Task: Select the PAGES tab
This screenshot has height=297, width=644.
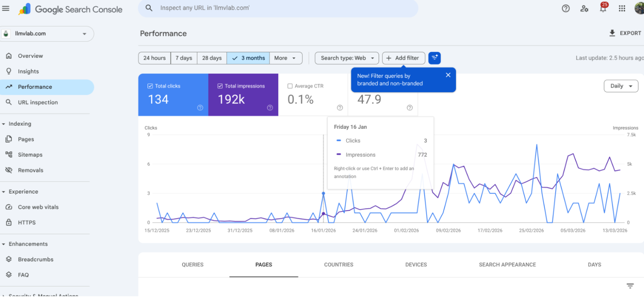Action: (264, 264)
